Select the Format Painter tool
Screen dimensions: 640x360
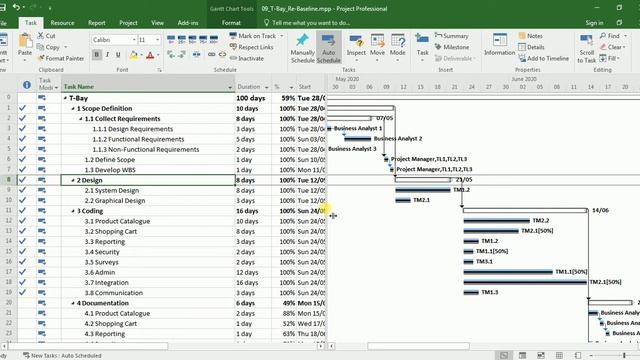pyautogui.click(x=61, y=58)
